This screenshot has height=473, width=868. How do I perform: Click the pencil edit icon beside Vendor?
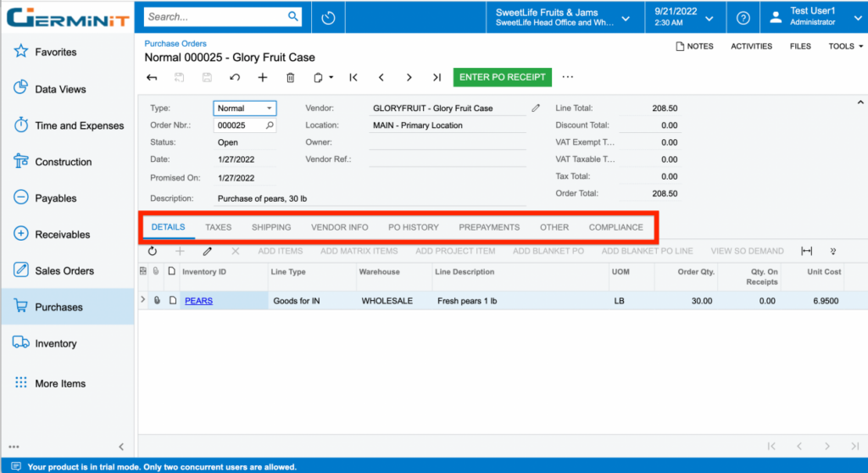(x=536, y=109)
